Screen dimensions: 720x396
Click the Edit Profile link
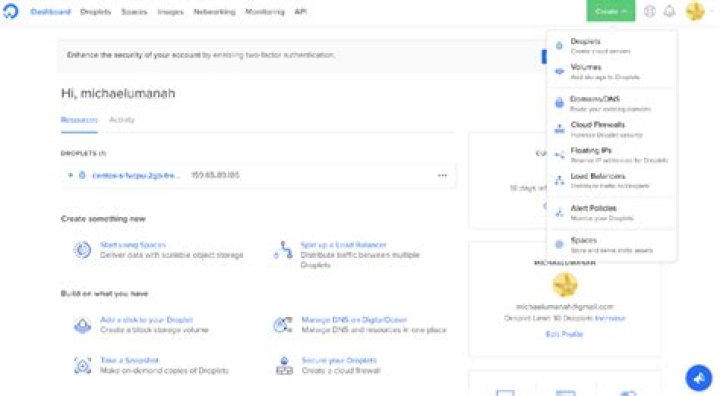(x=564, y=334)
